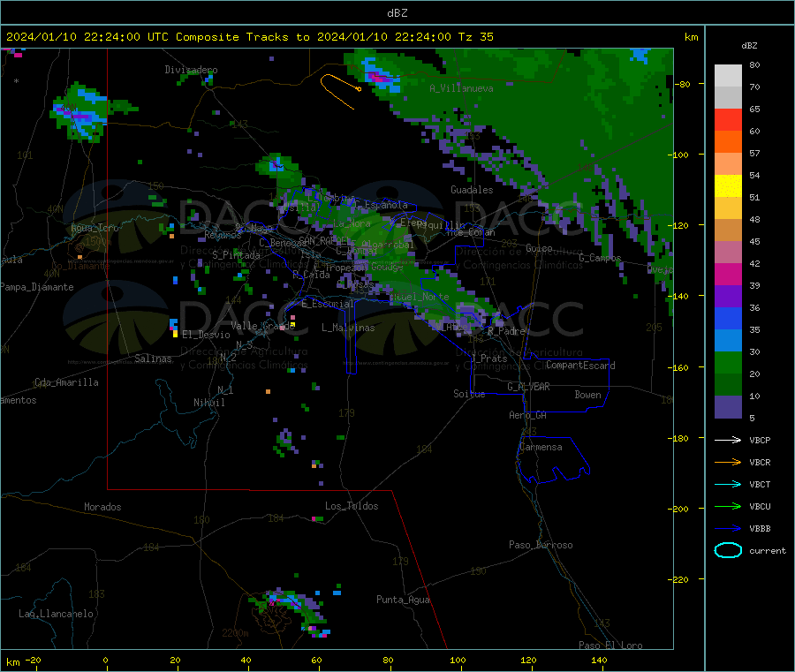Viewport: 795px width, 672px height.
Task: Click the 'J_Prats' place label
Action: click(488, 358)
